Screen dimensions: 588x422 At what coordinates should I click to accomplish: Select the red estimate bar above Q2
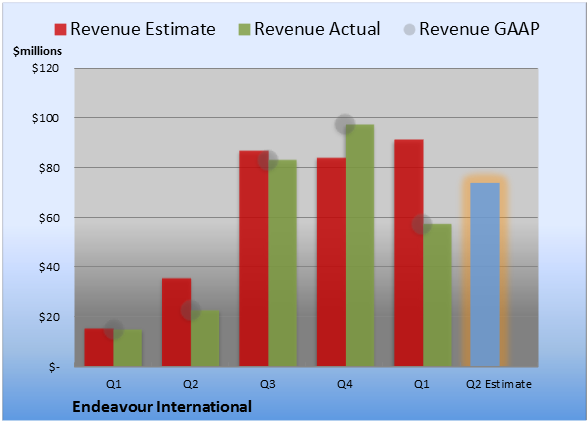pos(176,322)
